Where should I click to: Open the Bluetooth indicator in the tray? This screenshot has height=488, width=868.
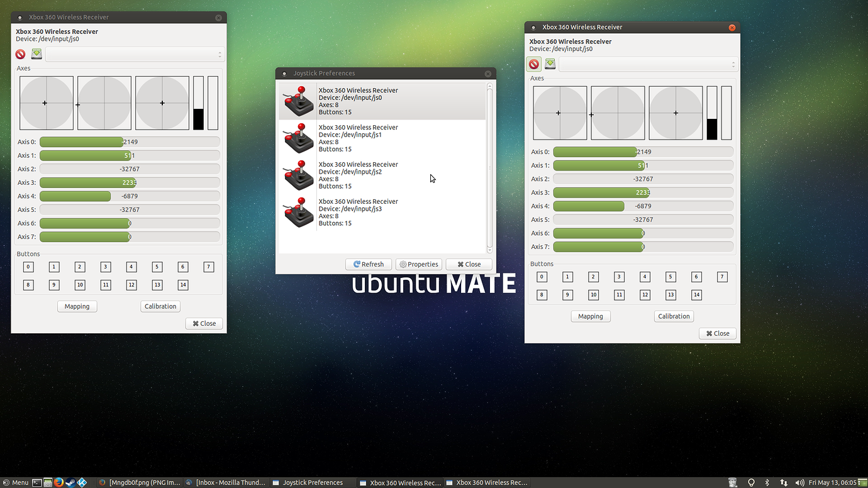tap(767, 483)
